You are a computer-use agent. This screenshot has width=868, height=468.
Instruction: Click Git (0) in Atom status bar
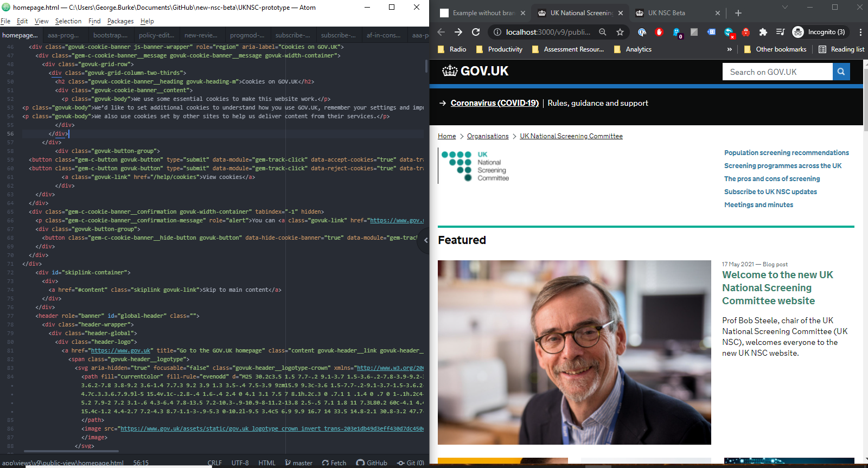pos(411,463)
